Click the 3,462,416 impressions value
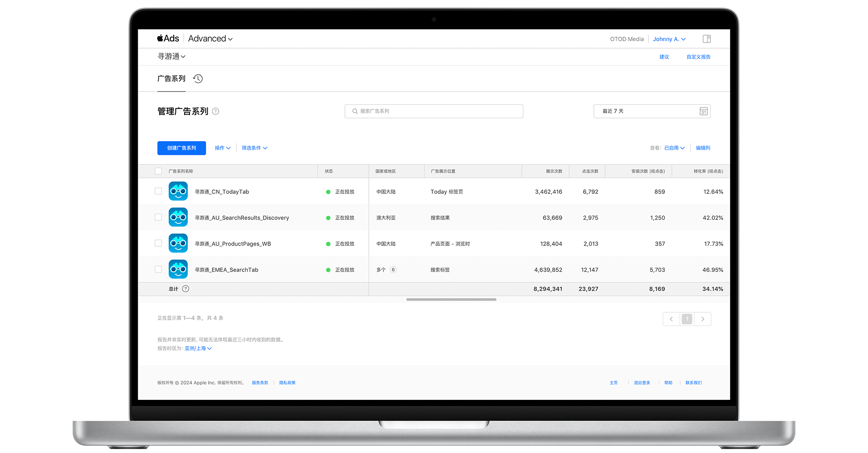868x453 pixels. click(x=548, y=192)
